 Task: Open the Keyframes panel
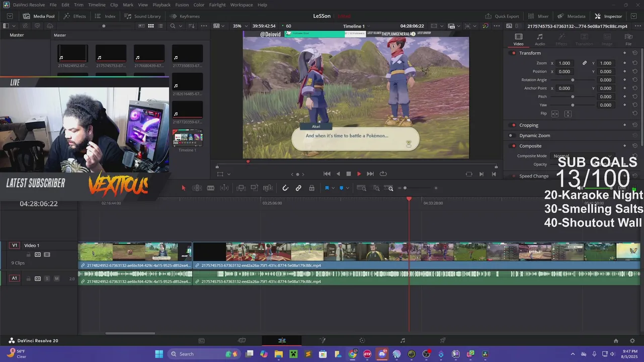pos(185,16)
